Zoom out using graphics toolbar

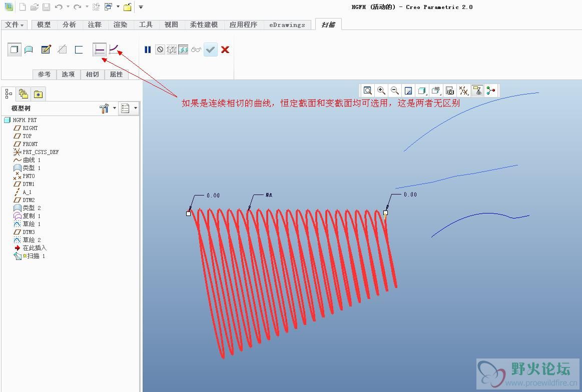tap(395, 90)
